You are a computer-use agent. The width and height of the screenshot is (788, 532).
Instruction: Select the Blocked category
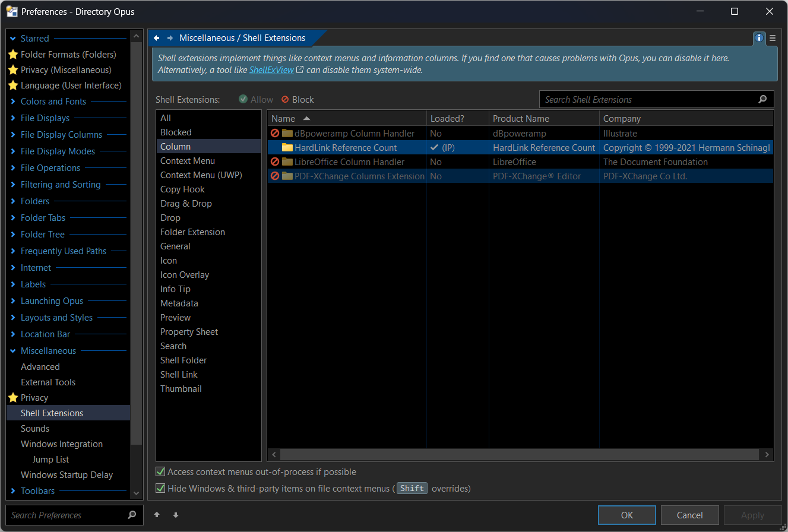(x=208, y=132)
